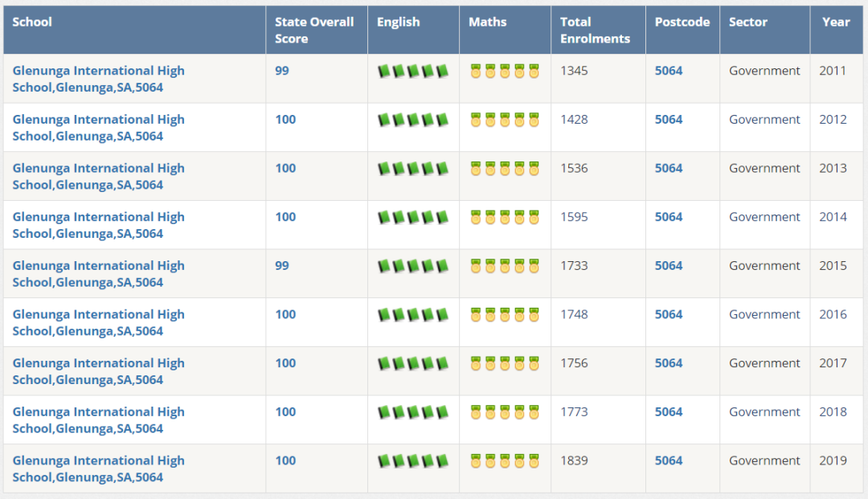Click the English book rating icons for 2019
This screenshot has height=499, width=868.
(413, 460)
